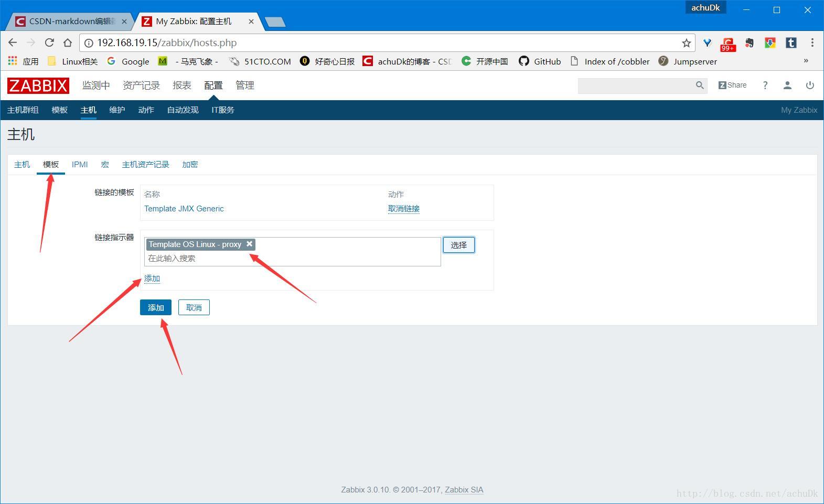Click the blue Y extension icon
This screenshot has height=504, width=824.
[x=707, y=43]
